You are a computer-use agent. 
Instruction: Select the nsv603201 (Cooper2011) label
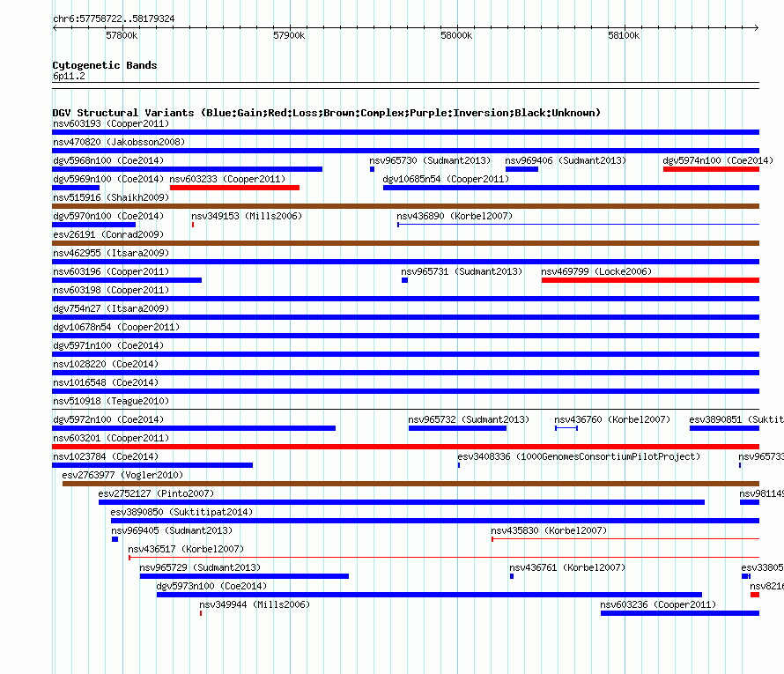click(x=111, y=438)
